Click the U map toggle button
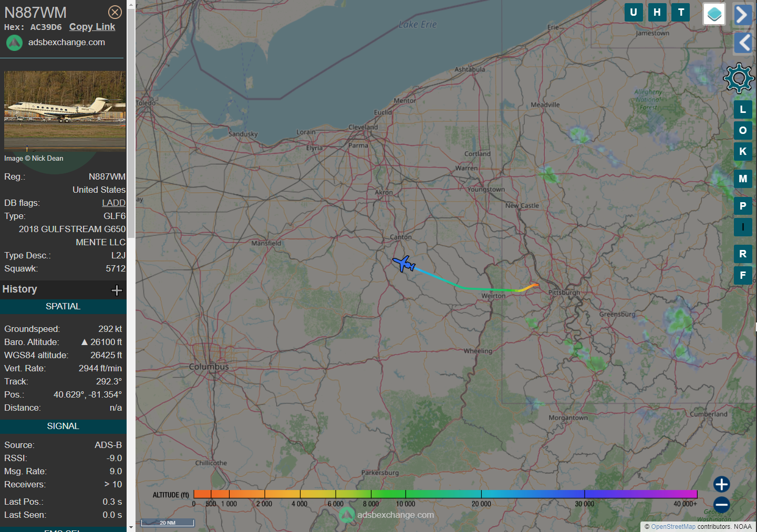This screenshot has height=532, width=757. (634, 13)
